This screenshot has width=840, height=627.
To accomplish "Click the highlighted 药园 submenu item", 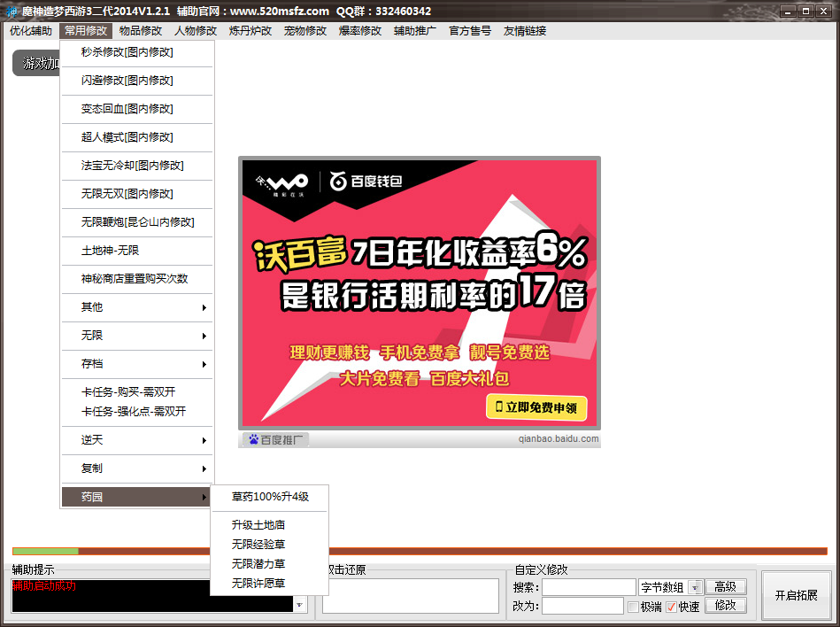I will click(x=137, y=497).
